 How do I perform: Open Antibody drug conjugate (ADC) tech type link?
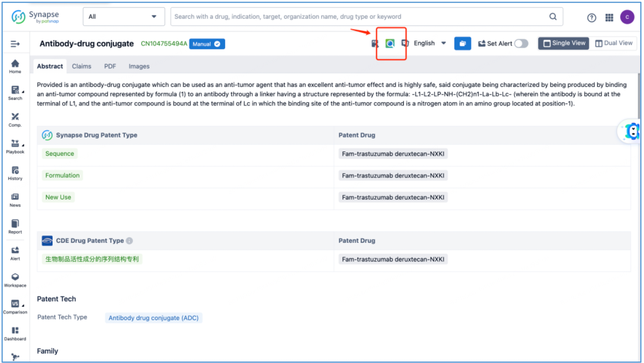pyautogui.click(x=153, y=318)
